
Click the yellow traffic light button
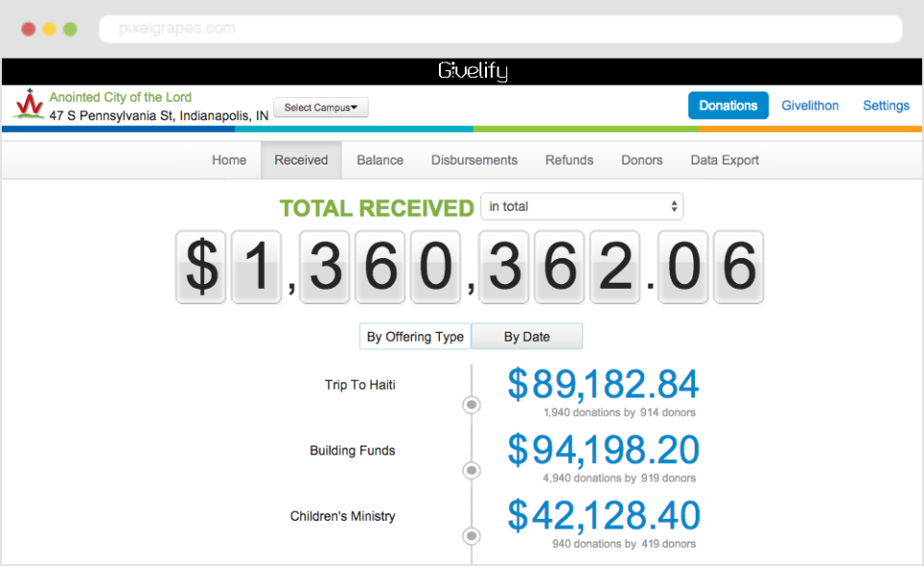pos(48,29)
